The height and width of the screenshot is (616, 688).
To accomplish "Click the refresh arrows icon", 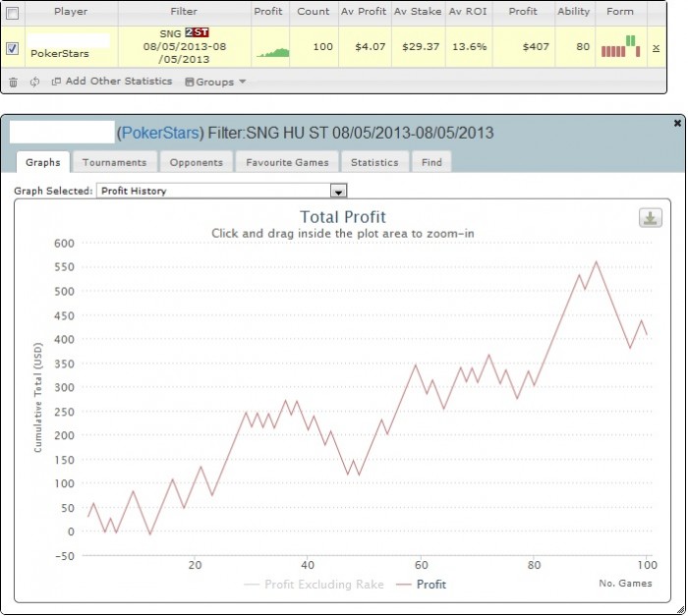I will 34,82.
